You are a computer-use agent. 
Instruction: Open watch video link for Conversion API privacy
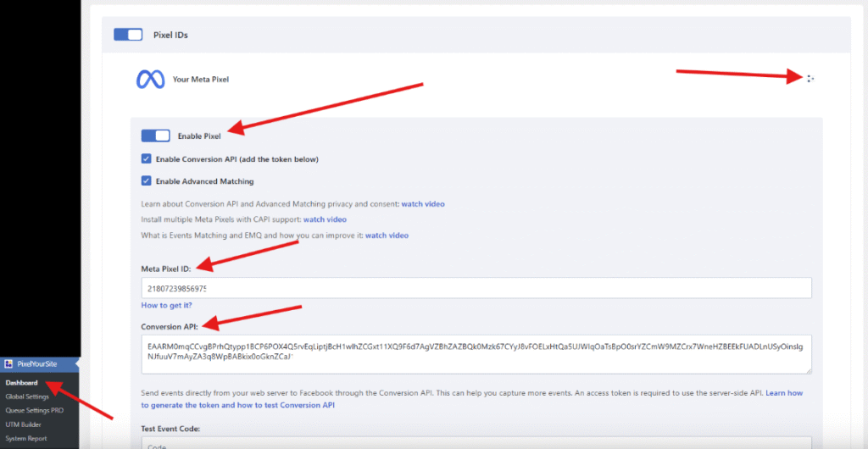(x=422, y=204)
